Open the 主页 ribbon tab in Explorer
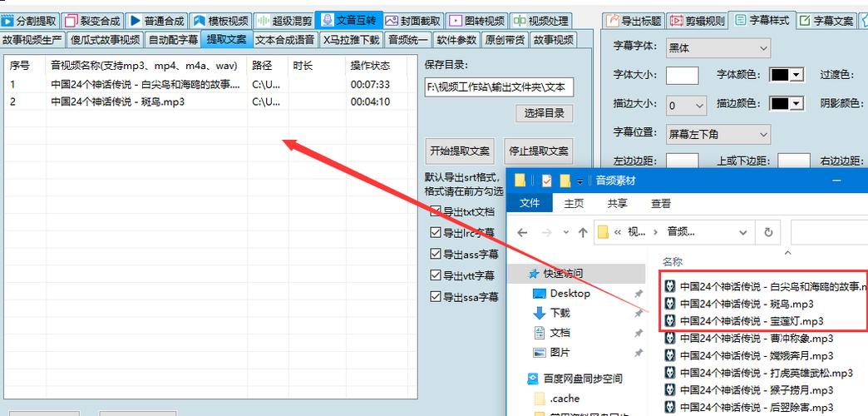This screenshot has height=416, width=868. click(574, 203)
